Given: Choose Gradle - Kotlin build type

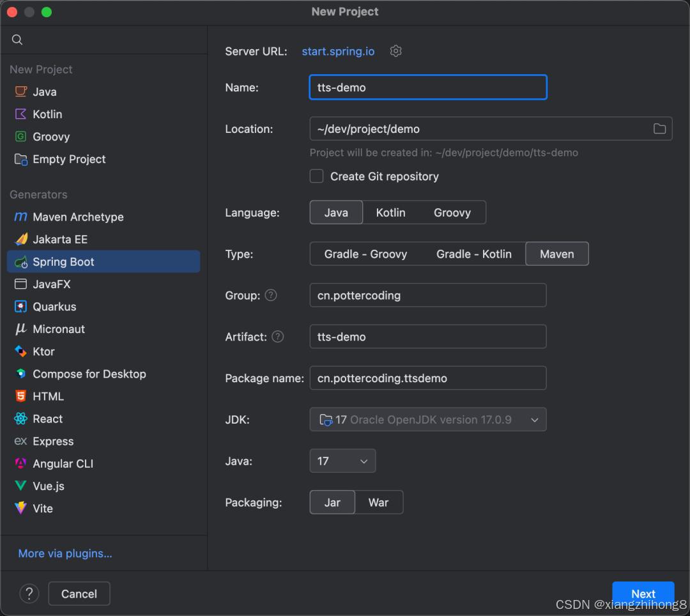Looking at the screenshot, I should (x=473, y=254).
